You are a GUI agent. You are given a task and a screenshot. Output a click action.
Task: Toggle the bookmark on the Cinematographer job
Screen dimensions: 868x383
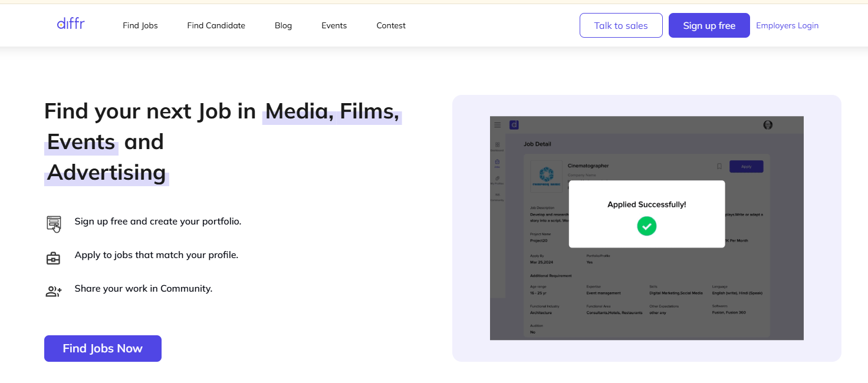pos(719,166)
